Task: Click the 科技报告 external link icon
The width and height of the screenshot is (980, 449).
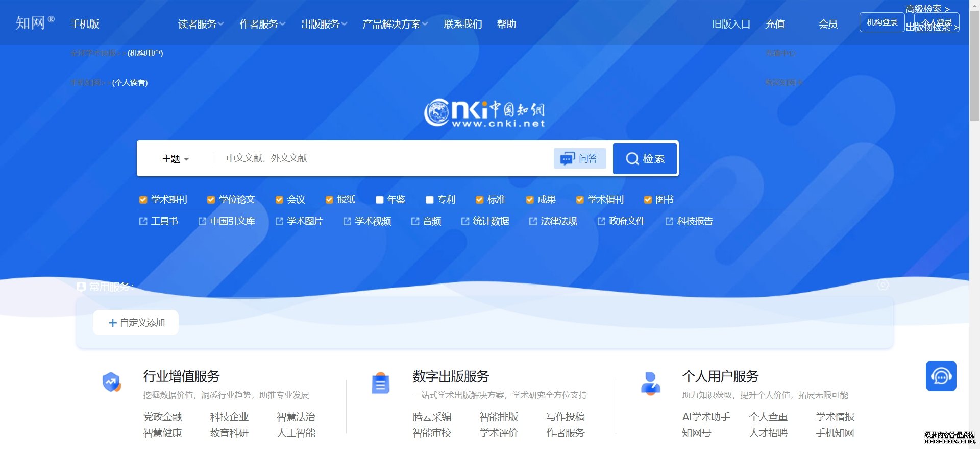Action: click(669, 221)
